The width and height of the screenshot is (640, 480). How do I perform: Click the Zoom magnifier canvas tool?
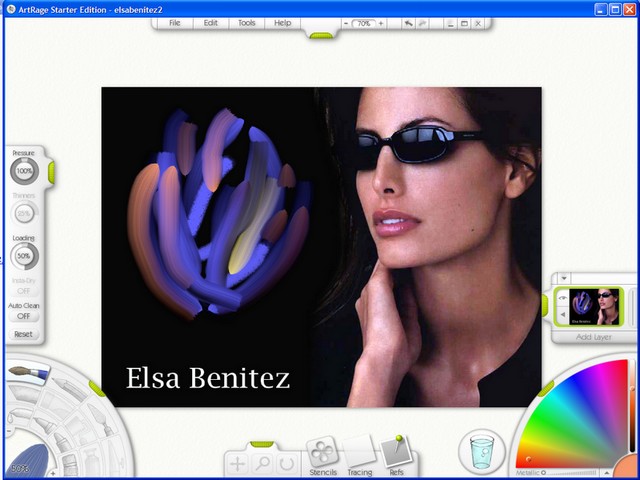point(262,463)
